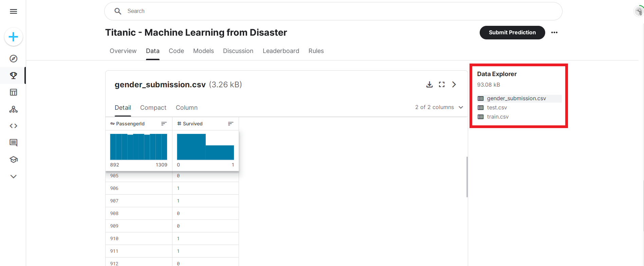Click the data table vertical scrollbar
Screen dimensions: 644x266
[467, 177]
